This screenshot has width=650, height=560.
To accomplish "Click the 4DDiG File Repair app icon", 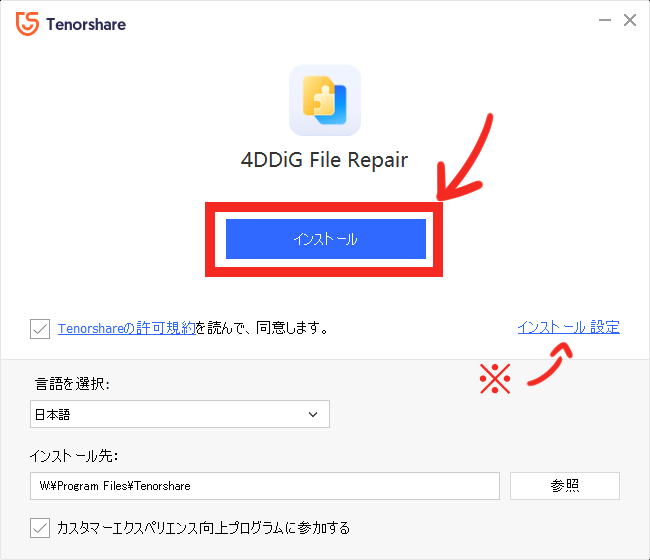I will click(325, 100).
